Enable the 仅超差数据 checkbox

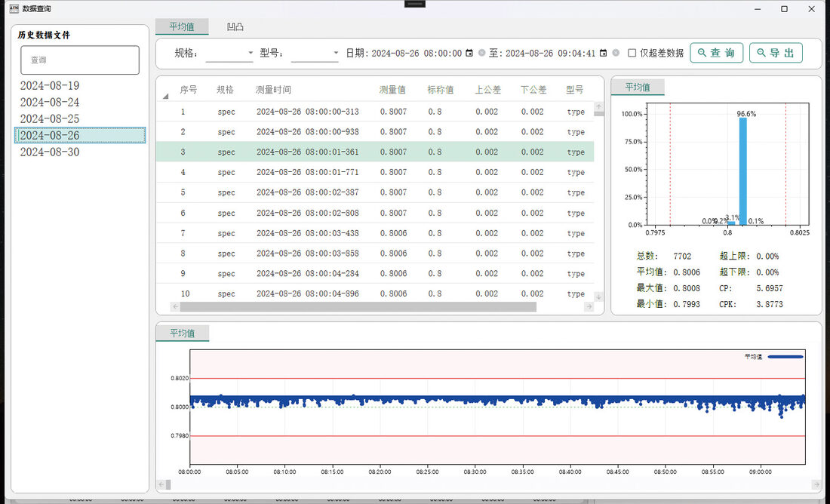[x=632, y=53]
